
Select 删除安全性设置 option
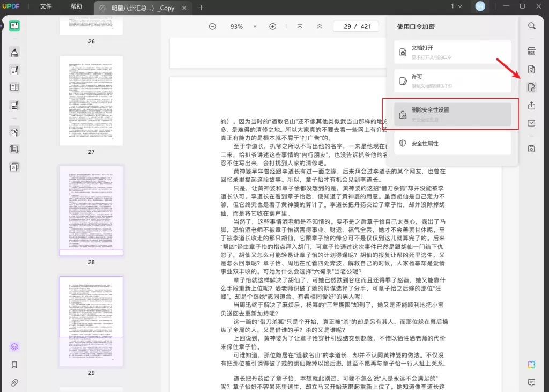pos(452,114)
